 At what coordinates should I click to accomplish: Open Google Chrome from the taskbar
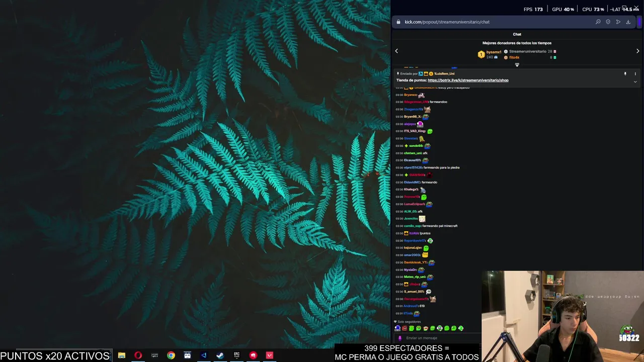pyautogui.click(x=171, y=355)
